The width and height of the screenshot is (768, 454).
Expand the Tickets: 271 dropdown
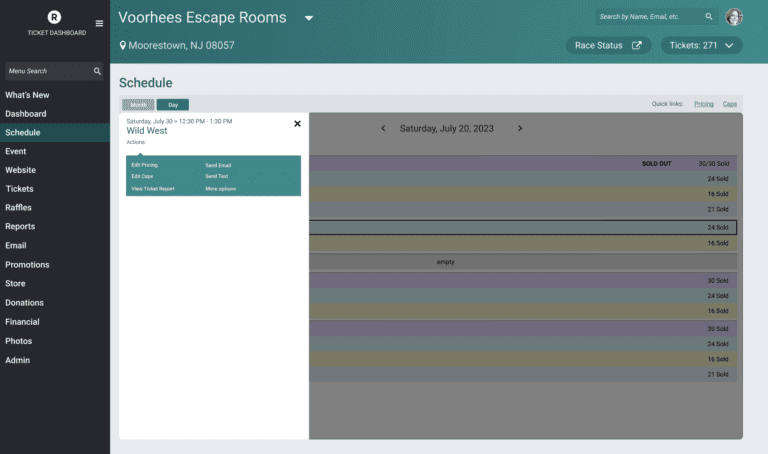pos(701,46)
